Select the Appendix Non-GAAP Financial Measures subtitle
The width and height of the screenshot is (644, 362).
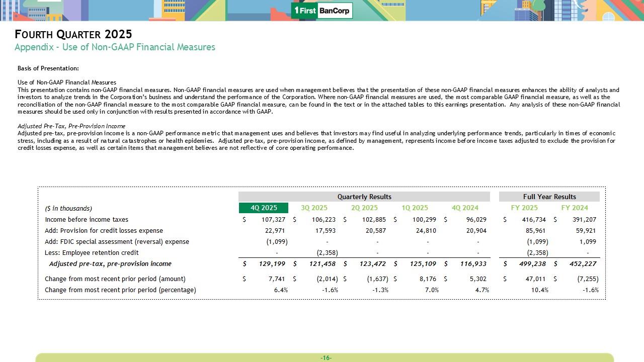[115, 47]
